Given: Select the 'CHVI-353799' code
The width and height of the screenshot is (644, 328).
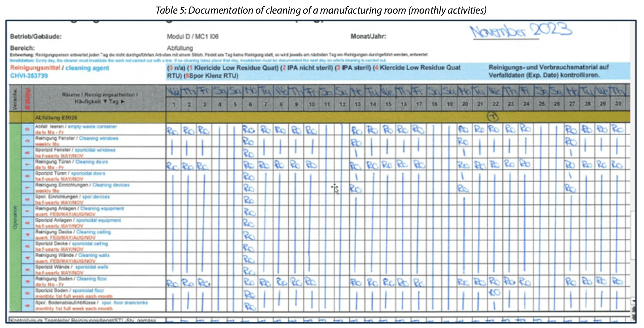Looking at the screenshot, I should 29,76.
